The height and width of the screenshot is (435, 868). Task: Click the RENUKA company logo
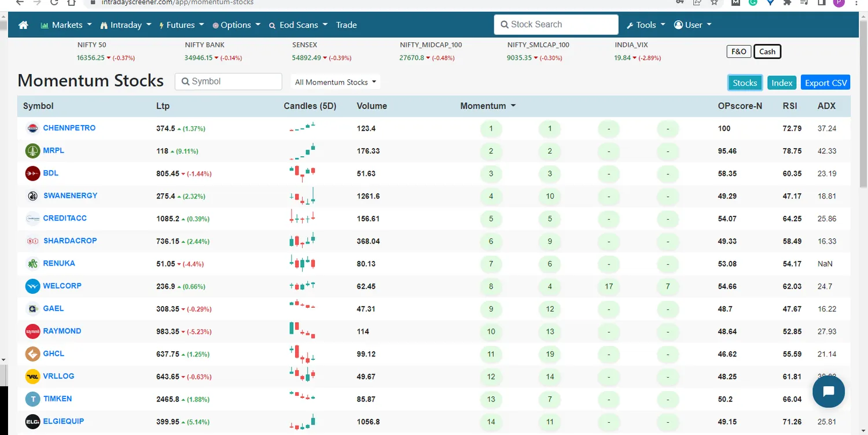[33, 264]
